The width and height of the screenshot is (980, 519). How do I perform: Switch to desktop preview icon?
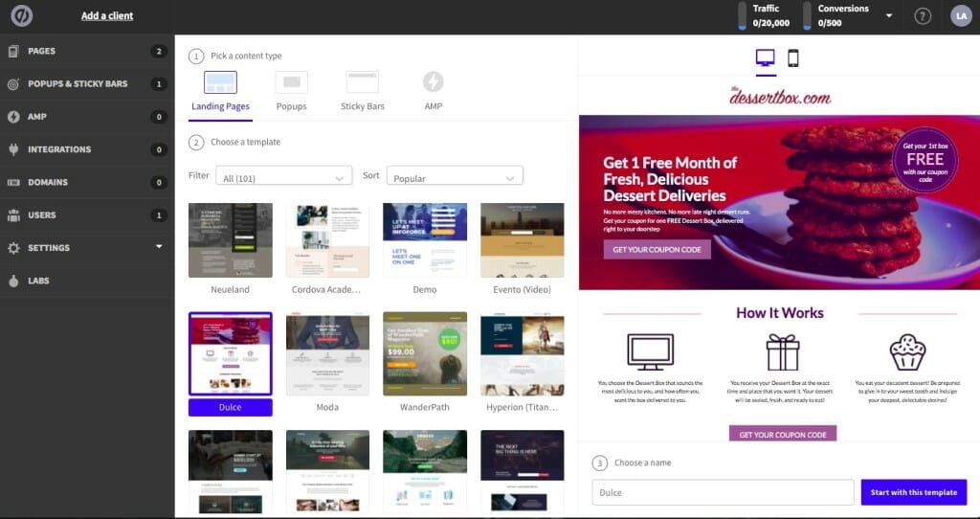765,57
